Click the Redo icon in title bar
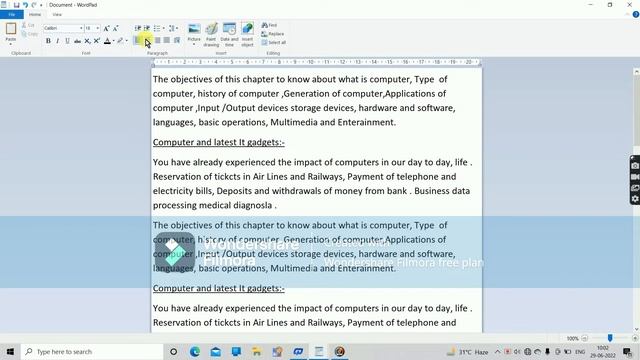 coord(34,5)
